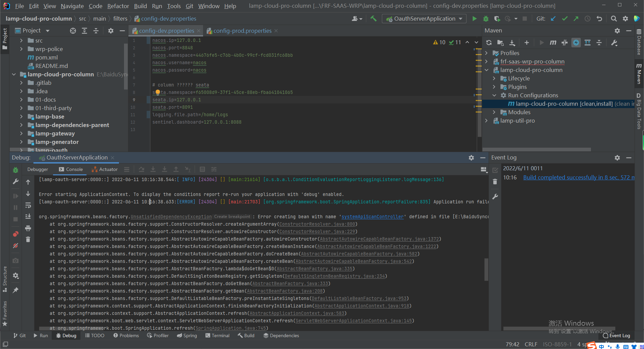
Task: Reload all Maven projects
Action: pyautogui.click(x=489, y=43)
